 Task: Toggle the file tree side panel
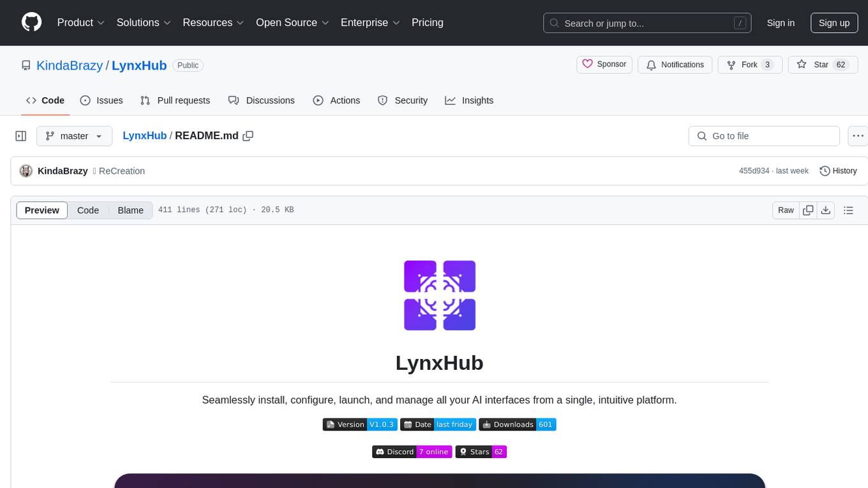[x=21, y=136]
